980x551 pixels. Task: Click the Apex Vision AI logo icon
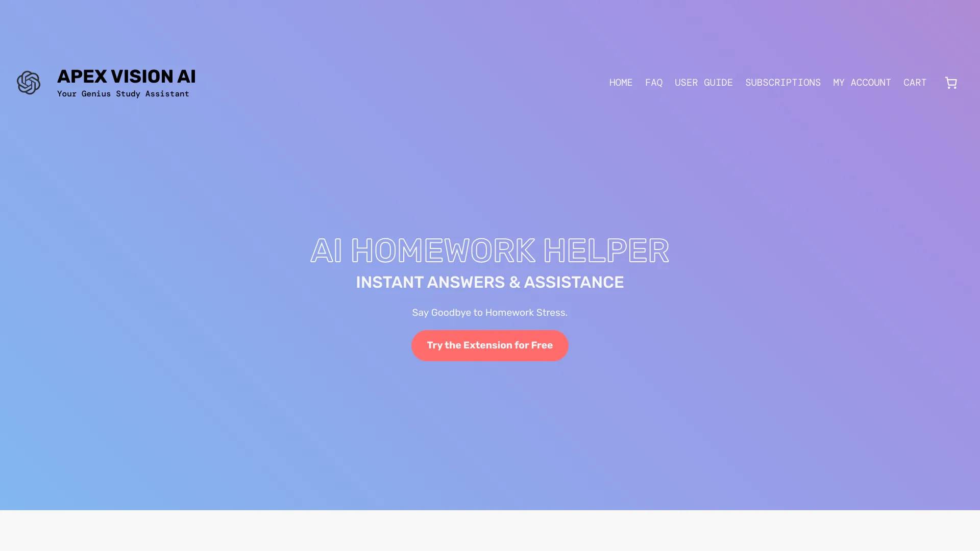point(28,82)
